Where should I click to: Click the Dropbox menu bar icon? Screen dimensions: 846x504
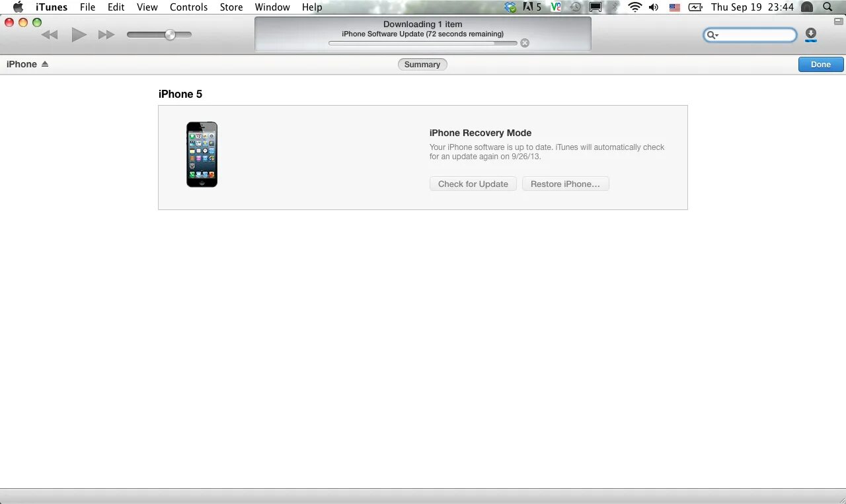pyautogui.click(x=510, y=7)
